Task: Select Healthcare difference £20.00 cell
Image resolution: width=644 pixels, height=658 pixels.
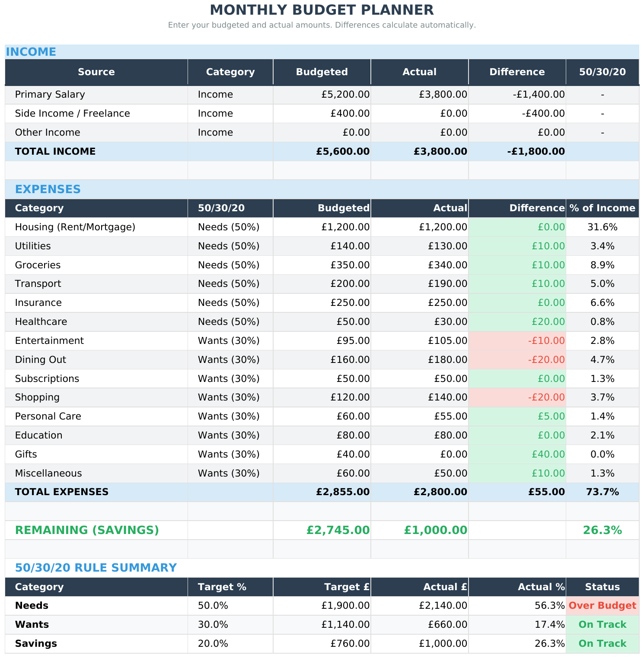Action: pyautogui.click(x=517, y=322)
